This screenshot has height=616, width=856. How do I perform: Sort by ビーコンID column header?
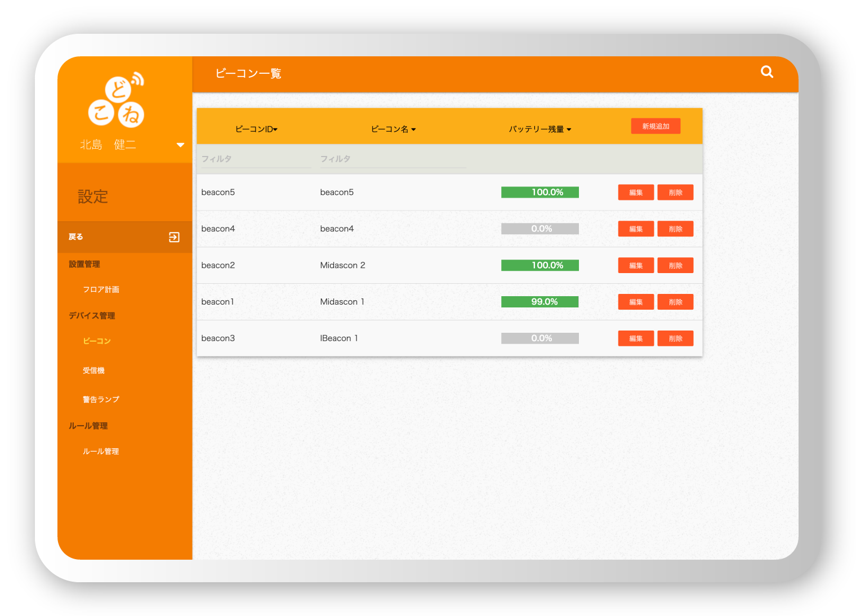pos(256,129)
